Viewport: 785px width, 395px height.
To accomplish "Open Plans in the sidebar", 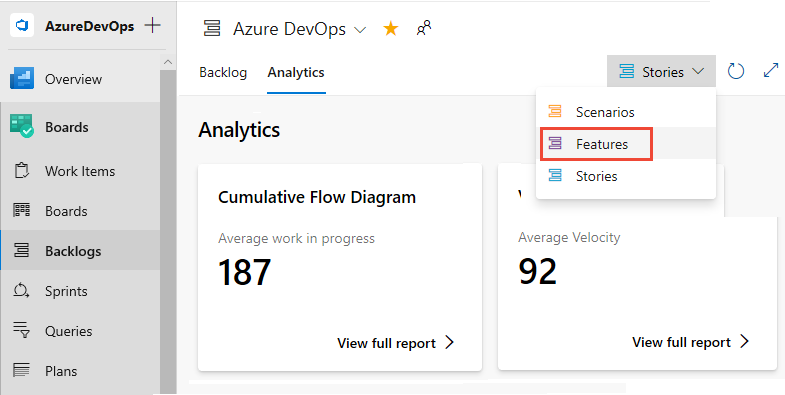I will (x=80, y=371).
